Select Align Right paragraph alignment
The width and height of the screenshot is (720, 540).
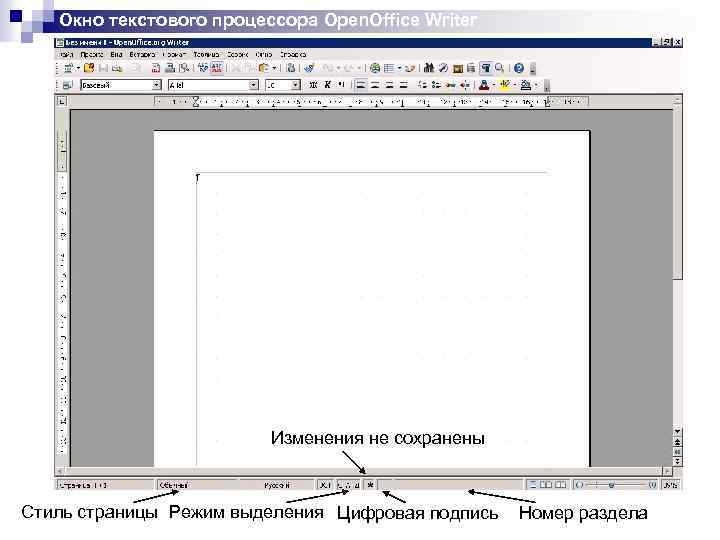[x=390, y=85]
